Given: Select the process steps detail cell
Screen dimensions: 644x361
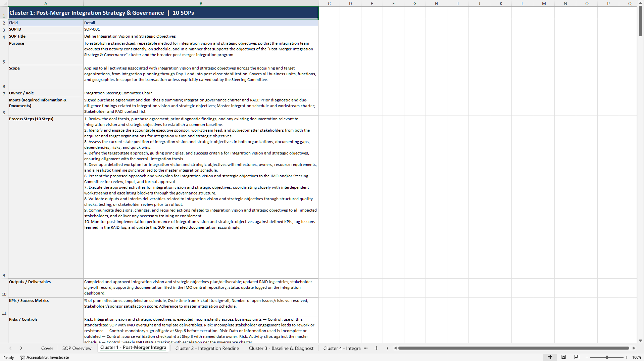Looking at the screenshot, I should [x=201, y=197].
